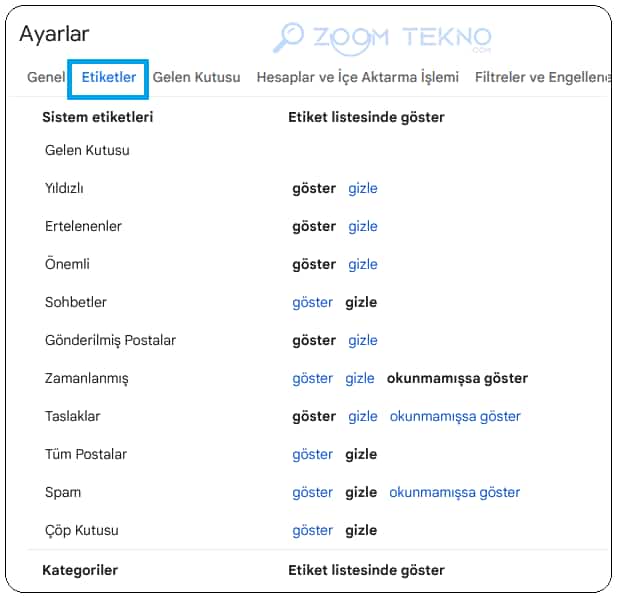
Task: Show the Tüm Postalar label with göster
Action: click(x=312, y=454)
